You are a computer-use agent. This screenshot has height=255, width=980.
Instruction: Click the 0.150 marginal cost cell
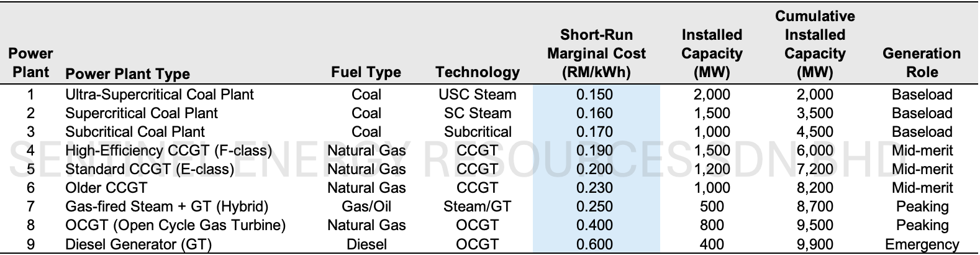pos(594,95)
